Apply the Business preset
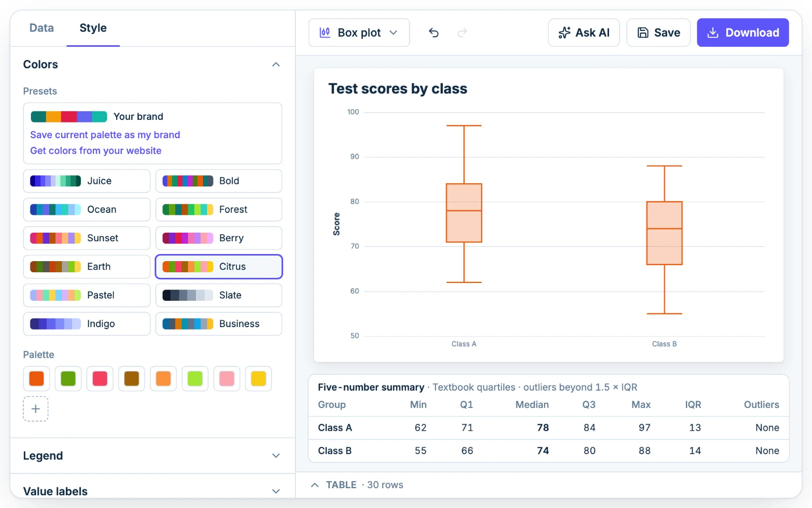Image resolution: width=812 pixels, height=508 pixels. [219, 324]
